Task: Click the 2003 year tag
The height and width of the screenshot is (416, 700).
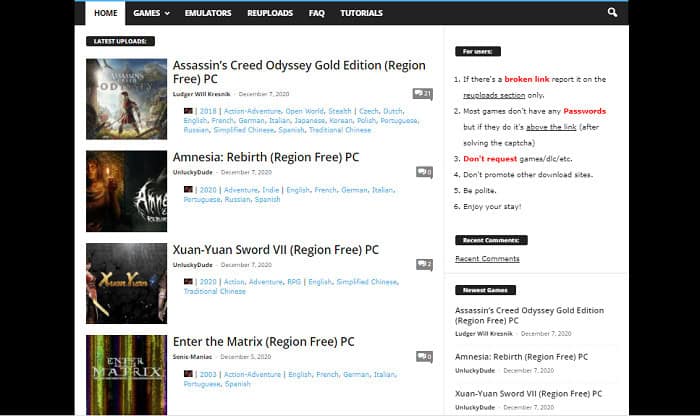Action: tap(208, 374)
